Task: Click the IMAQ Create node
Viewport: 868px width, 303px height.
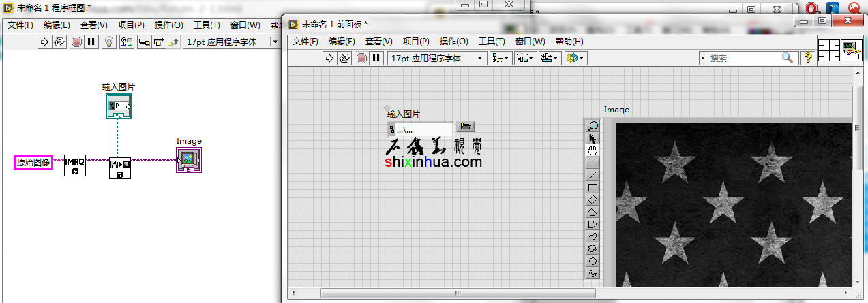Action: tap(75, 165)
